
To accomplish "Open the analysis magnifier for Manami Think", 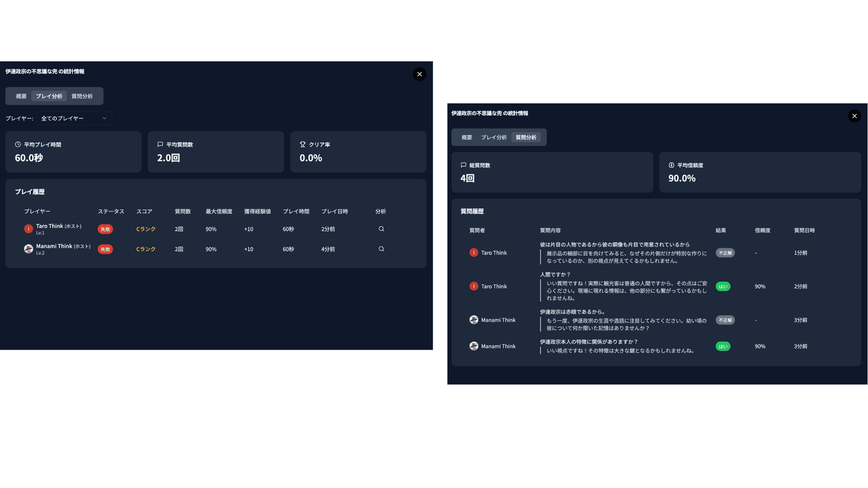I will [x=381, y=249].
